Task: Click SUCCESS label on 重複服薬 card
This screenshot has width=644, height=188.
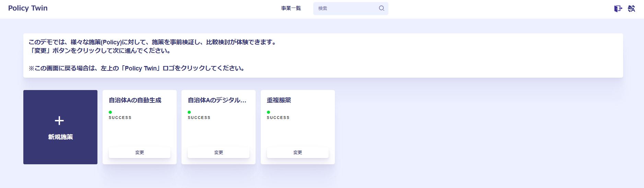Action: 278,118
